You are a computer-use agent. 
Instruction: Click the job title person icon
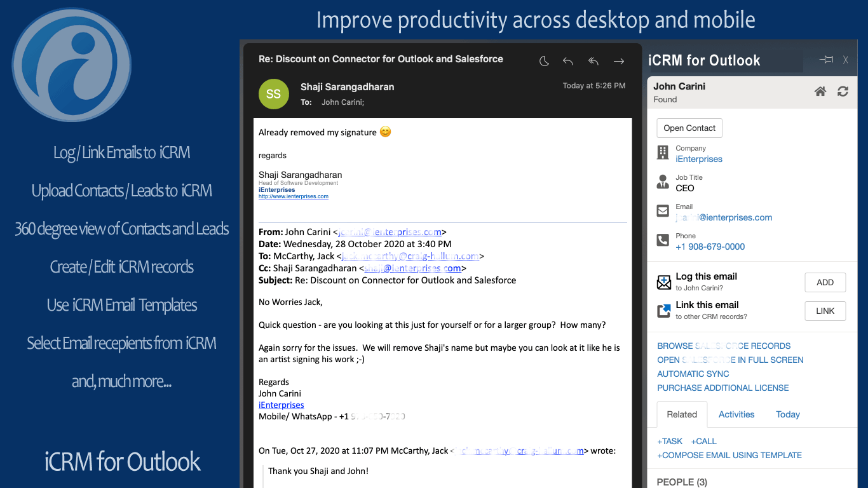[x=663, y=182]
